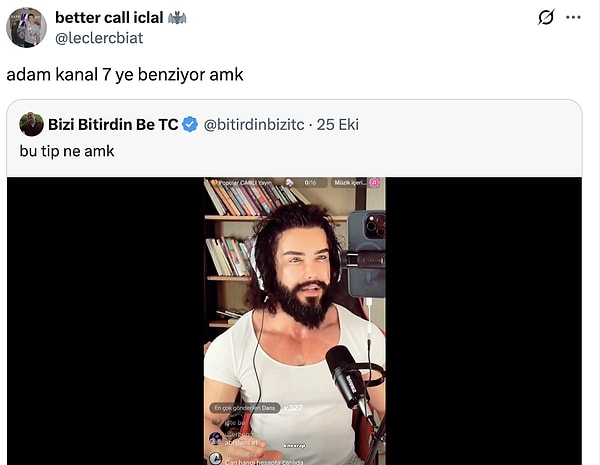Open the three-dot more options menu

[573, 17]
